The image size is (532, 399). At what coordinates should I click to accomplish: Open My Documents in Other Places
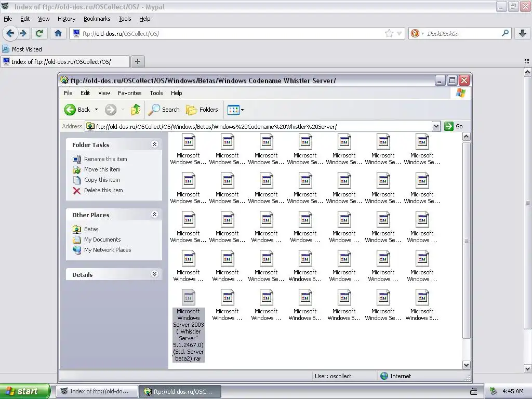click(x=102, y=240)
